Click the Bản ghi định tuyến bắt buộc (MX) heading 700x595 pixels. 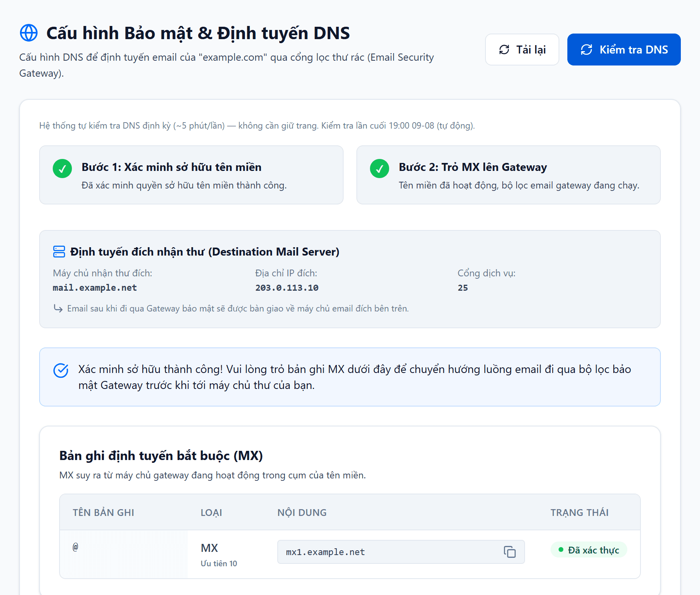click(x=161, y=456)
